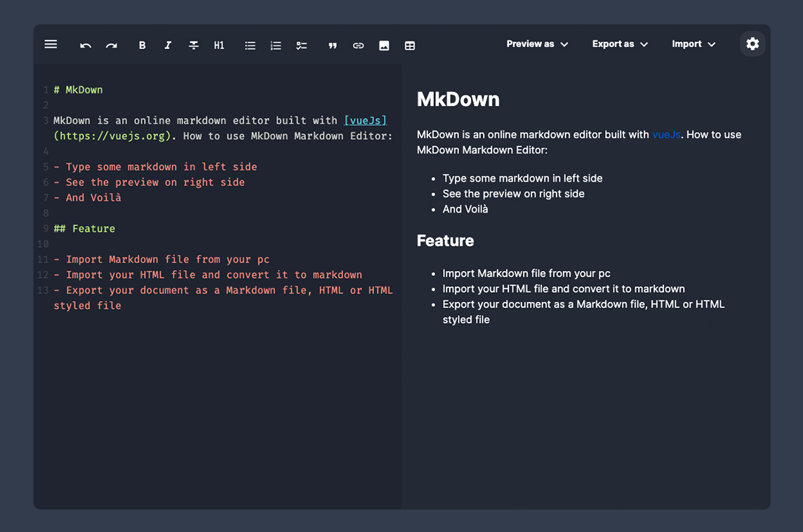803x532 pixels.
Task: Open the Import dropdown
Action: (x=693, y=44)
